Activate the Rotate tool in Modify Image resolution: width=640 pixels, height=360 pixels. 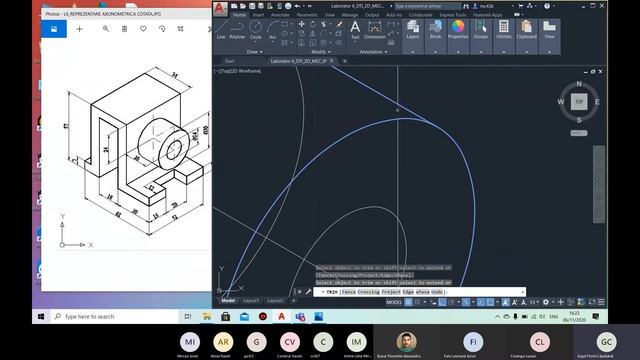313,24
